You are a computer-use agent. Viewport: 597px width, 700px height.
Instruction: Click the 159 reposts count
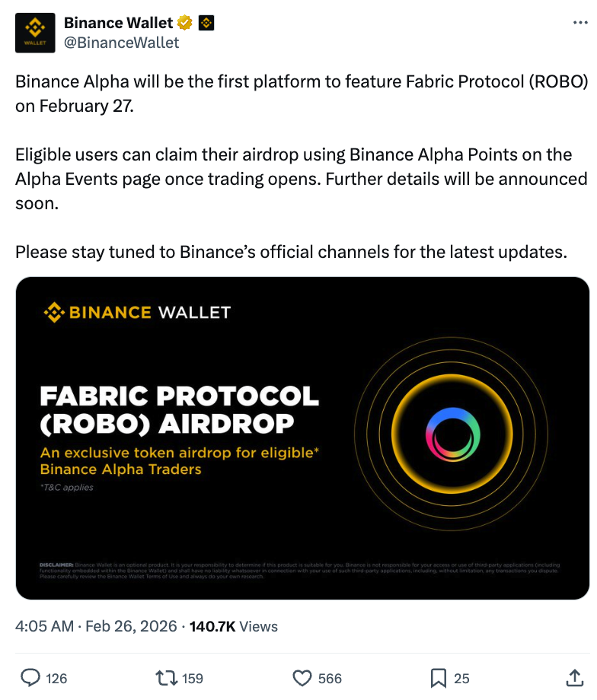193,678
